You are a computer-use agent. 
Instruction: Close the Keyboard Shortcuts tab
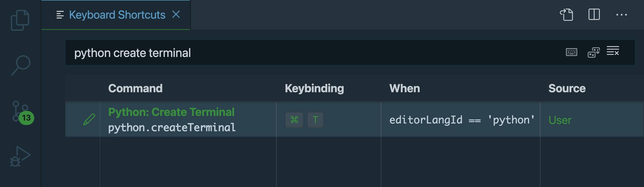click(176, 14)
